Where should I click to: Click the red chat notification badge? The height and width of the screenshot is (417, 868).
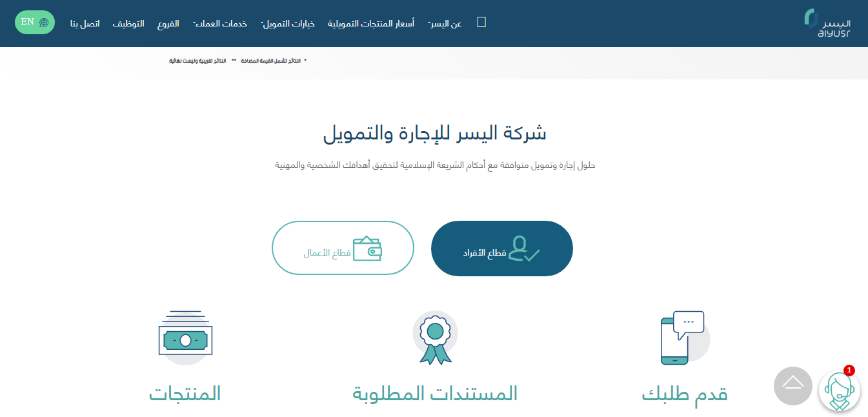[849, 371]
